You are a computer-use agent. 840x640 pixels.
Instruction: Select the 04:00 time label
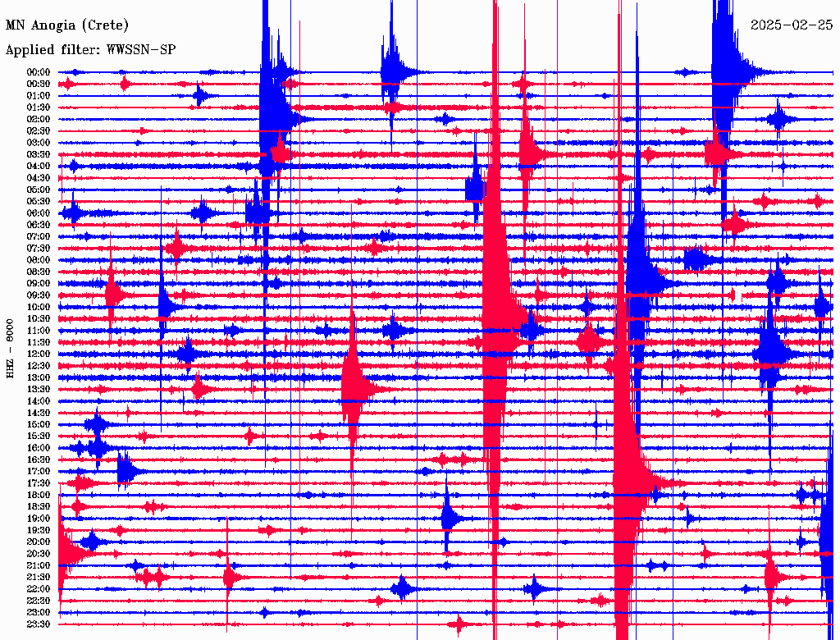pos(38,167)
